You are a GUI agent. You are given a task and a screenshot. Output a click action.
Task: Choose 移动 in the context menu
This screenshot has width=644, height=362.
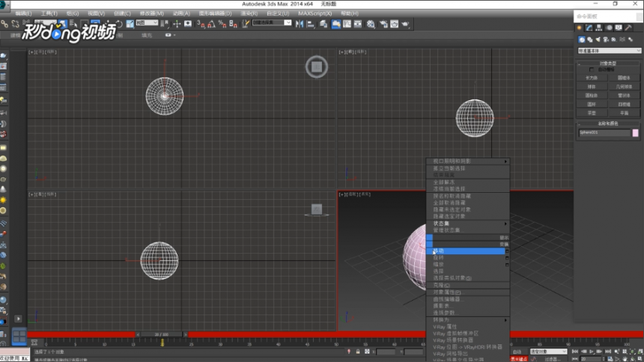466,251
